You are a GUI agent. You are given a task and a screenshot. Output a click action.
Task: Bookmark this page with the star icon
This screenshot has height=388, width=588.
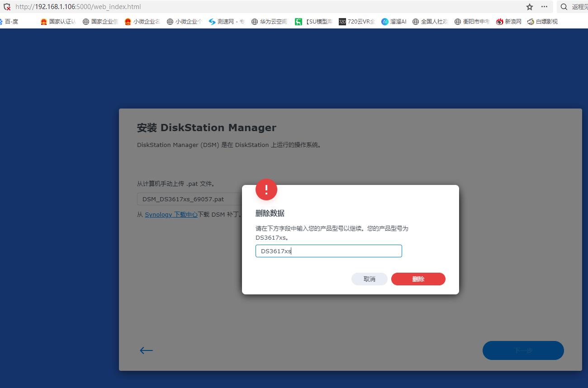530,7
